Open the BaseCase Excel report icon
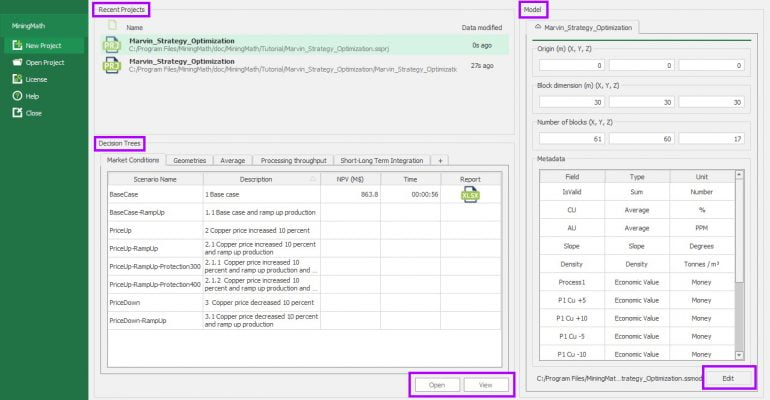 (469, 194)
